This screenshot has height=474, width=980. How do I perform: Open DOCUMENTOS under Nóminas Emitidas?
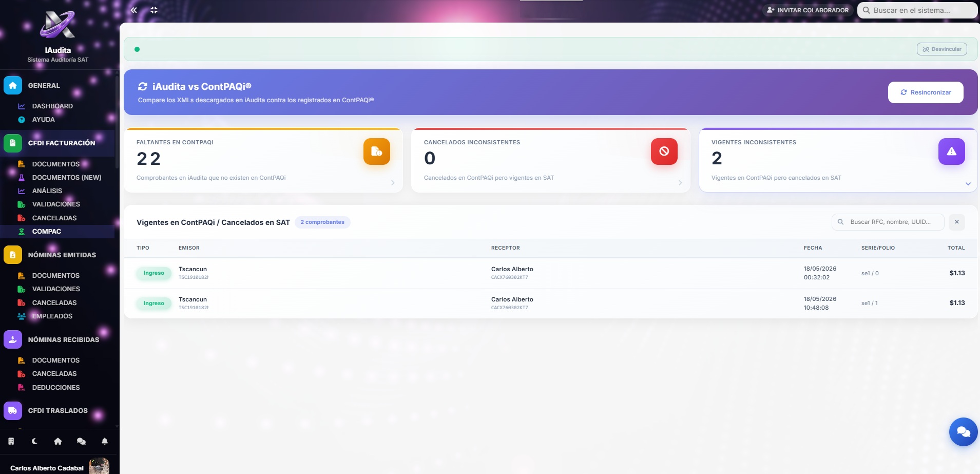56,276
